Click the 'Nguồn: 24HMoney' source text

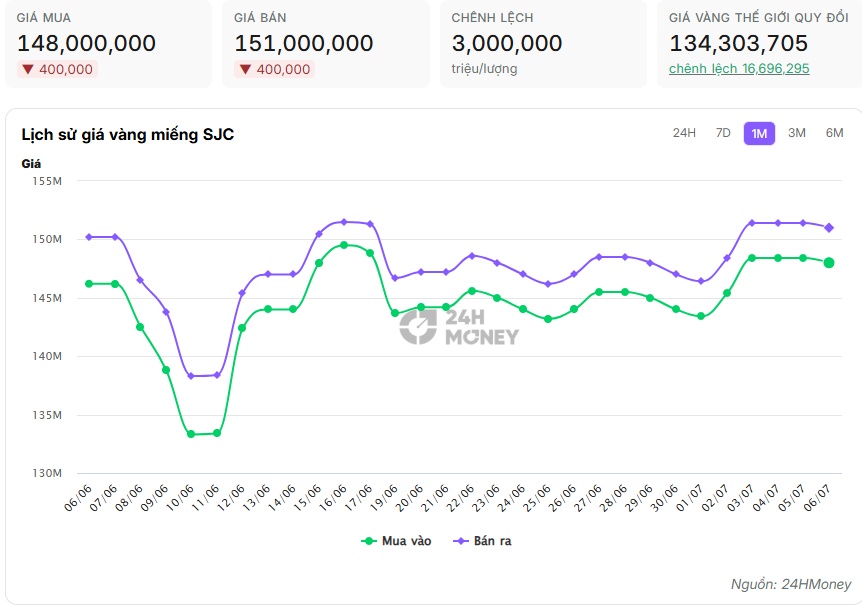[x=791, y=584]
